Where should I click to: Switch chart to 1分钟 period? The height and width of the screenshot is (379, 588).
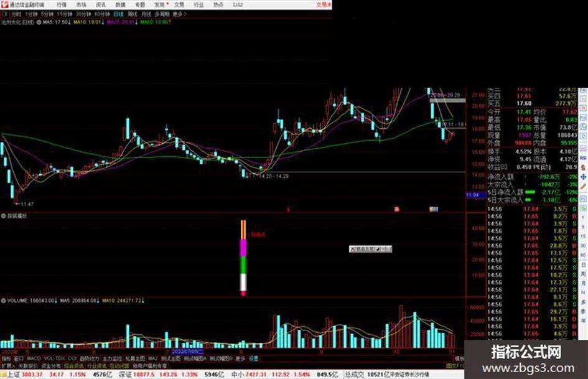31,14
